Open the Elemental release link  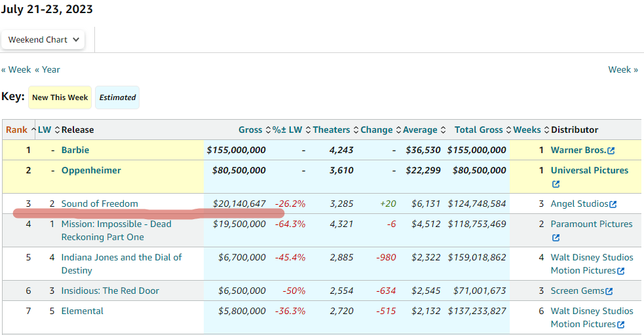[x=82, y=311]
